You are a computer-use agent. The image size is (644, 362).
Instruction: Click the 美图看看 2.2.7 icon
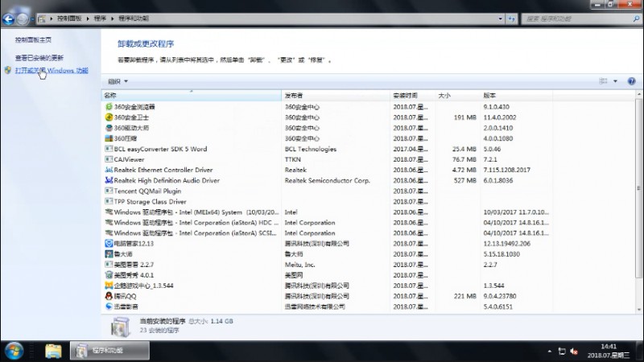(109, 265)
